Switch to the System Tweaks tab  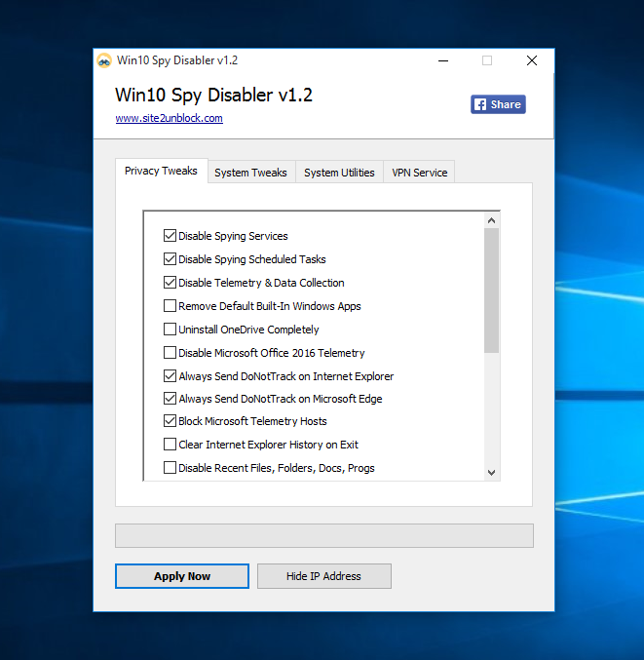pos(250,173)
